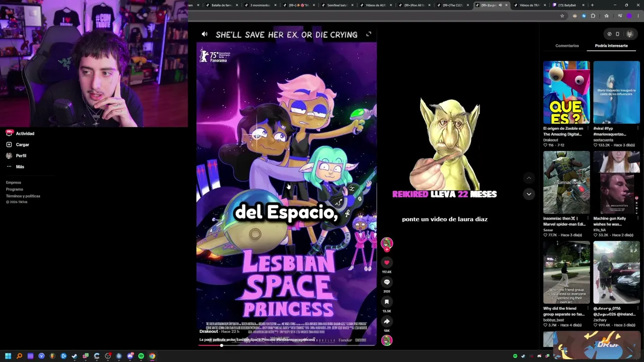
Task: Open the Empresa footer link
Action: [x=14, y=183]
